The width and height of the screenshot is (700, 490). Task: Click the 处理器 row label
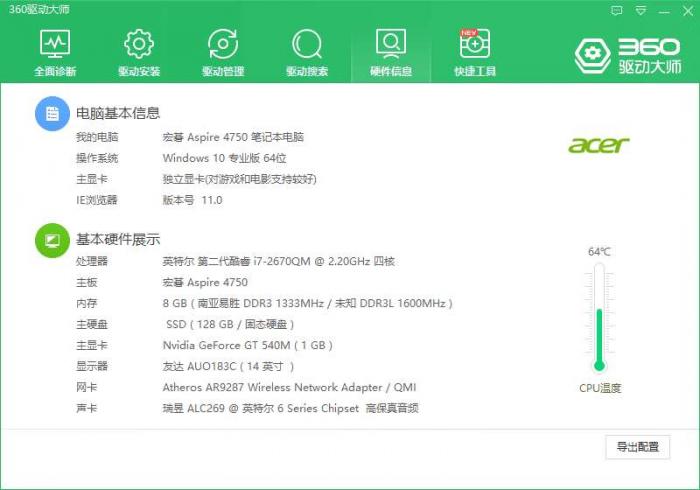pyautogui.click(x=92, y=261)
